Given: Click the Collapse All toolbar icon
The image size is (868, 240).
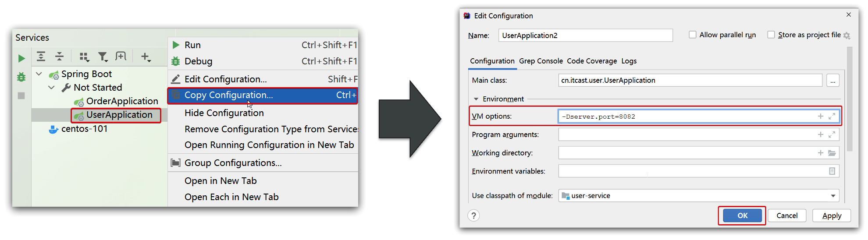Looking at the screenshot, I should [60, 56].
